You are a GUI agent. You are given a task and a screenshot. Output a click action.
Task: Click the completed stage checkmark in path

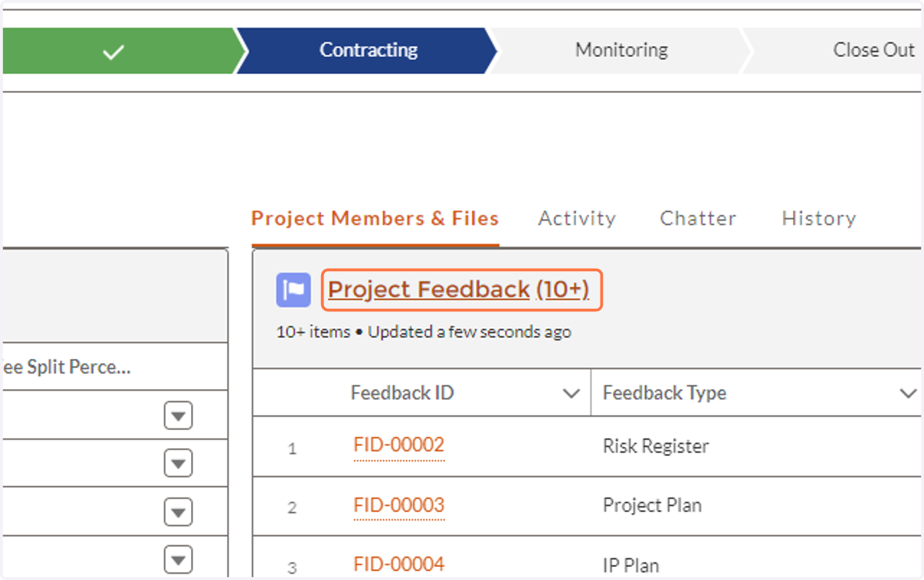114,52
